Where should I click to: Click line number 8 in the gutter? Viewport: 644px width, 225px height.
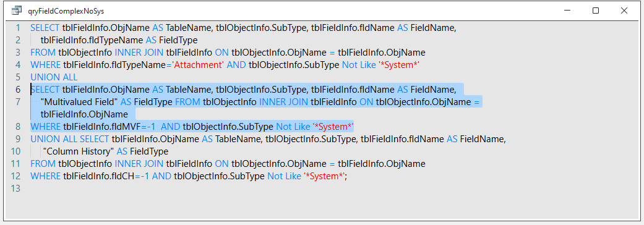coord(18,127)
